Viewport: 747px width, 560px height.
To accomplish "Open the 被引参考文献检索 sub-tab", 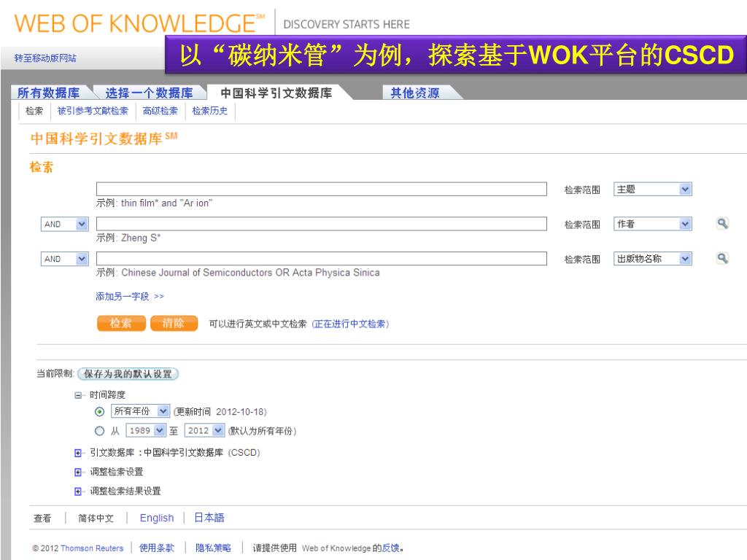I will tap(93, 111).
